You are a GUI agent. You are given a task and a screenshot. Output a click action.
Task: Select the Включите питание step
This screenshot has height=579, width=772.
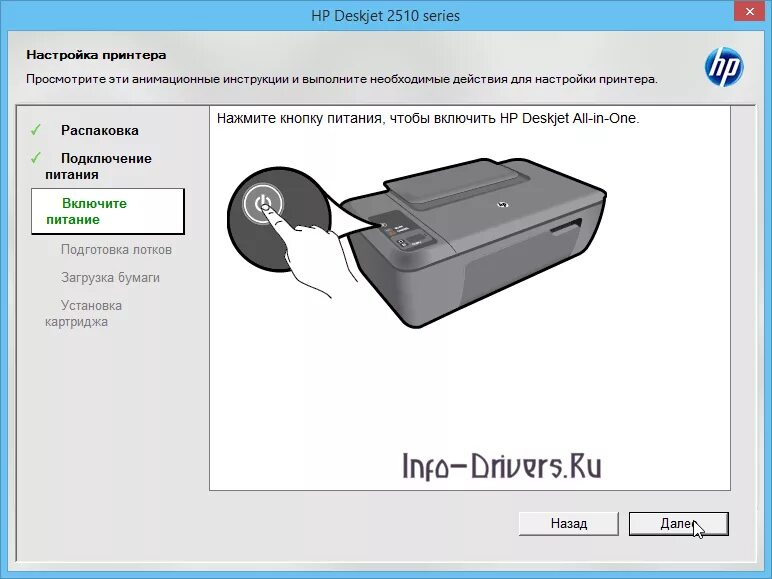point(107,211)
